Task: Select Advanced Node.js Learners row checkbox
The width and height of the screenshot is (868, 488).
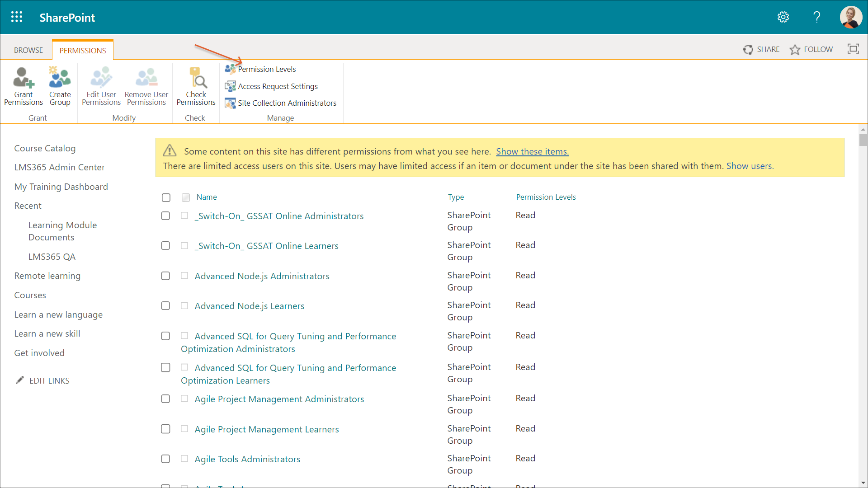Action: click(x=165, y=306)
